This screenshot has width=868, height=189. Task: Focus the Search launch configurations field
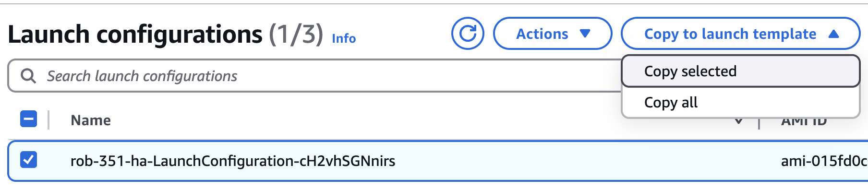pos(314,76)
